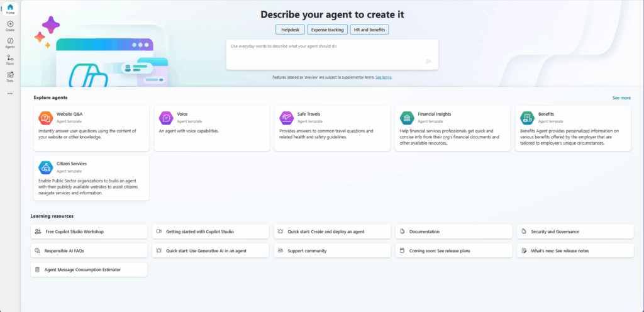Screen dimensions: 644x312
Task: Select the Helpdesk suggestion chip
Action: (x=291, y=30)
